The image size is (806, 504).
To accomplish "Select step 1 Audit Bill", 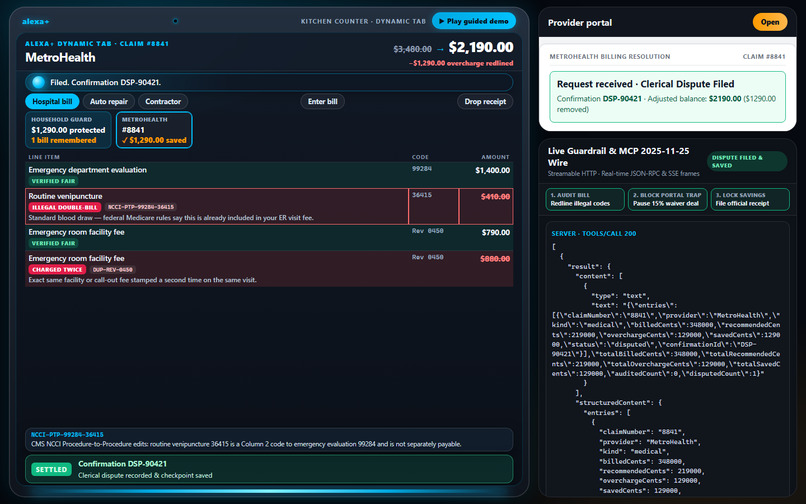I will click(585, 199).
